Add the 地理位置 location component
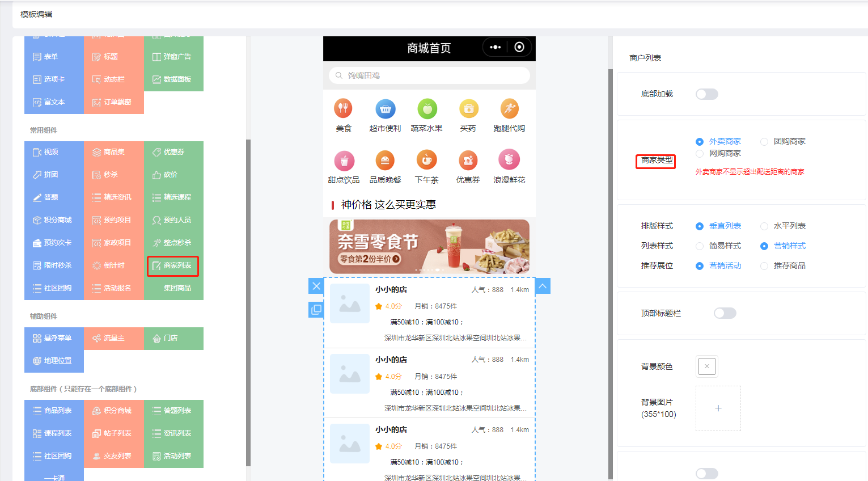 click(54, 361)
